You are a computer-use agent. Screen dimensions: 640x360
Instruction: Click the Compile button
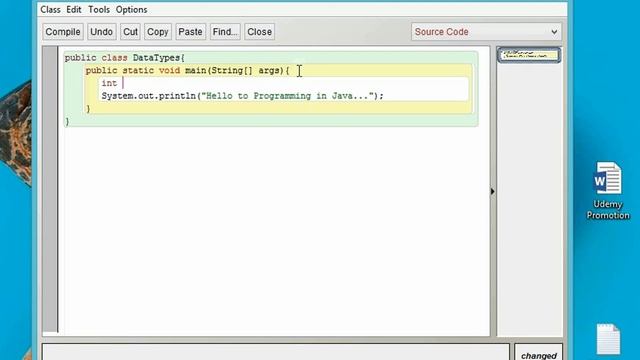[x=63, y=32]
